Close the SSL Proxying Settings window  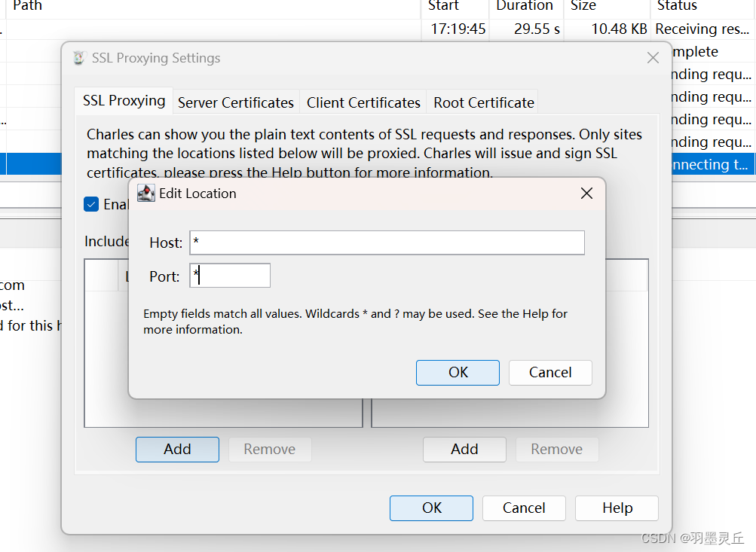pyautogui.click(x=653, y=58)
